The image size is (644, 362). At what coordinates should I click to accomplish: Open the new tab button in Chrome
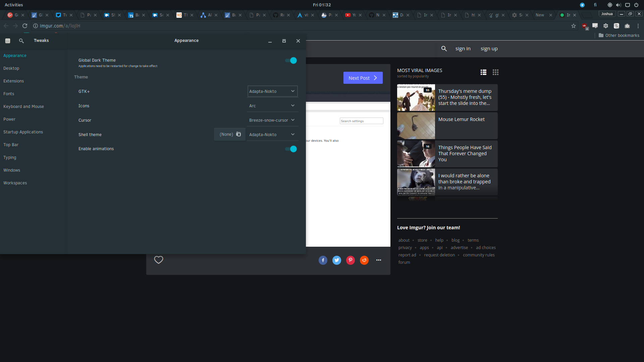tap(587, 15)
